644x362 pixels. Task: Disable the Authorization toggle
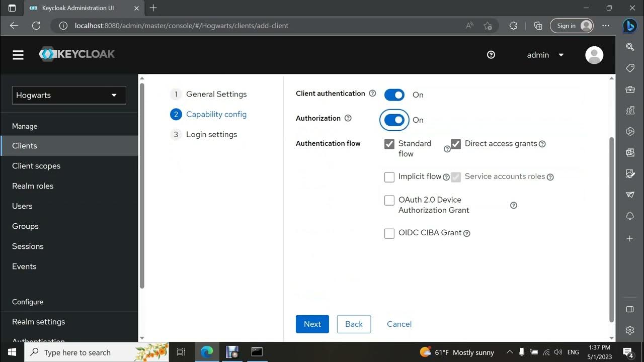pyautogui.click(x=394, y=120)
